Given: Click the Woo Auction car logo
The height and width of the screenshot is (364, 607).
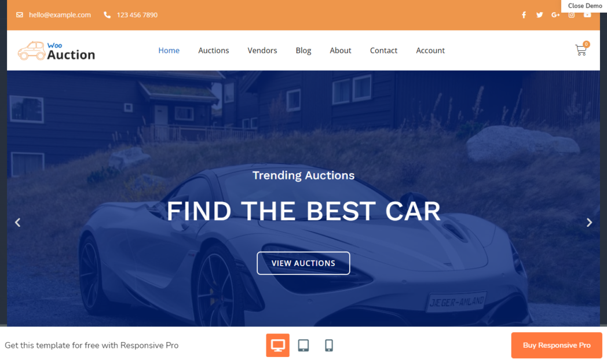Looking at the screenshot, I should (56, 51).
